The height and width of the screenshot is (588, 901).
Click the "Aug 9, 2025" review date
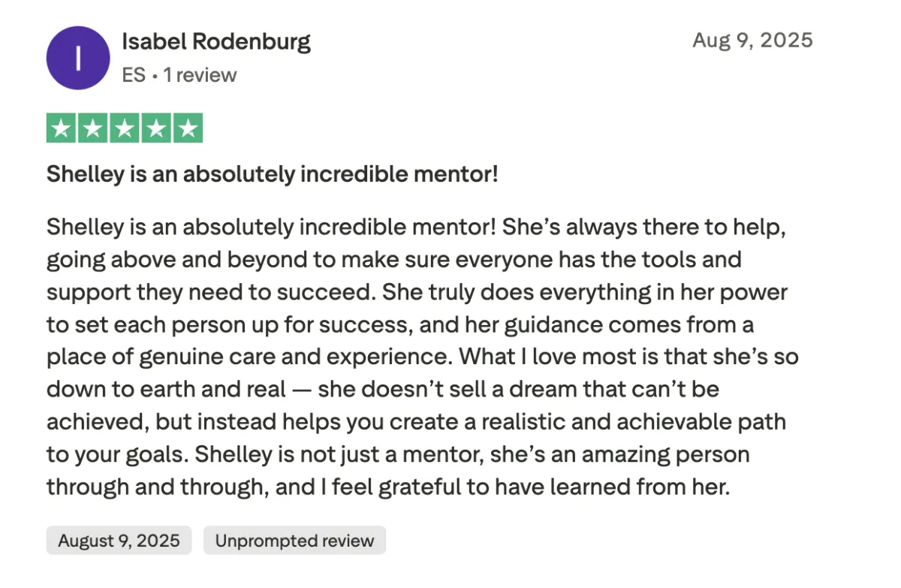pyautogui.click(x=752, y=40)
